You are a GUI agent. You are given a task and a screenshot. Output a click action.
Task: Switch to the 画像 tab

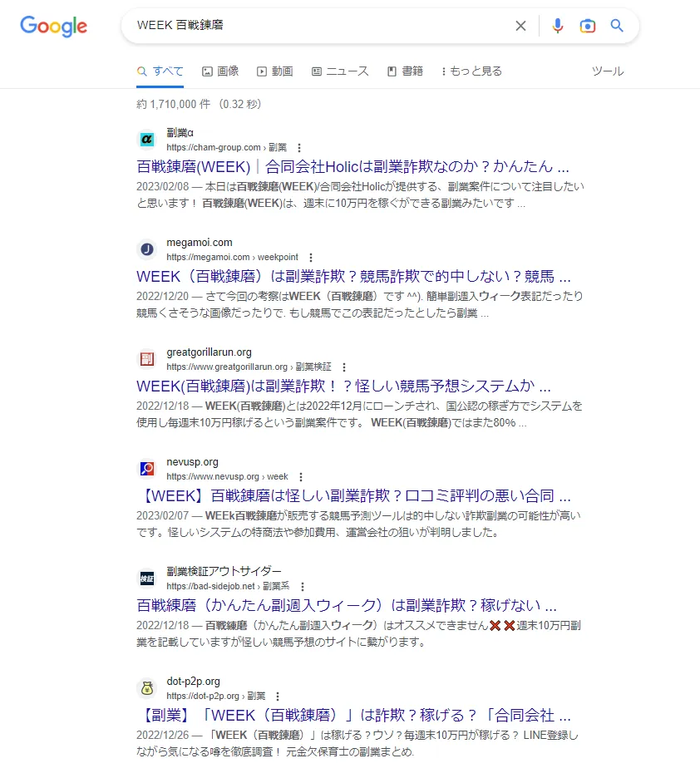tap(220, 71)
